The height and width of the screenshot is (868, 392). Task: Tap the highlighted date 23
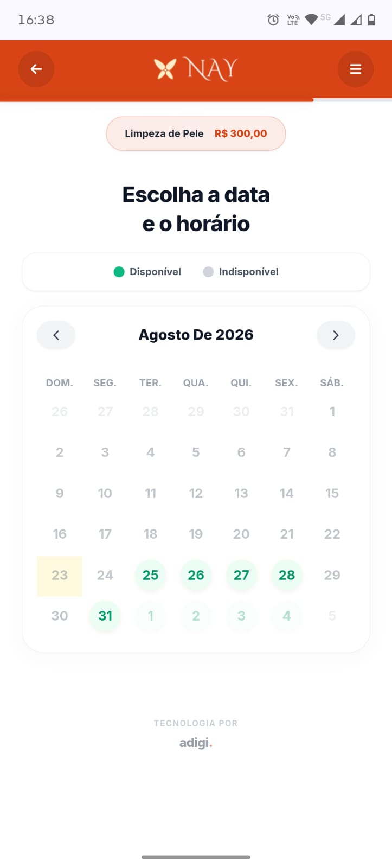tap(60, 576)
